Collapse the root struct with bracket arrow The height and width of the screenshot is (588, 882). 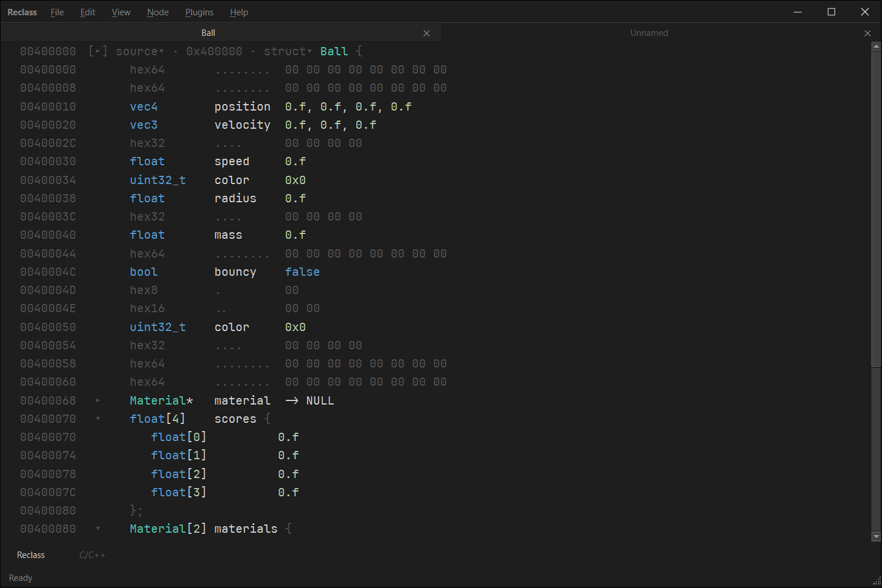[98, 51]
